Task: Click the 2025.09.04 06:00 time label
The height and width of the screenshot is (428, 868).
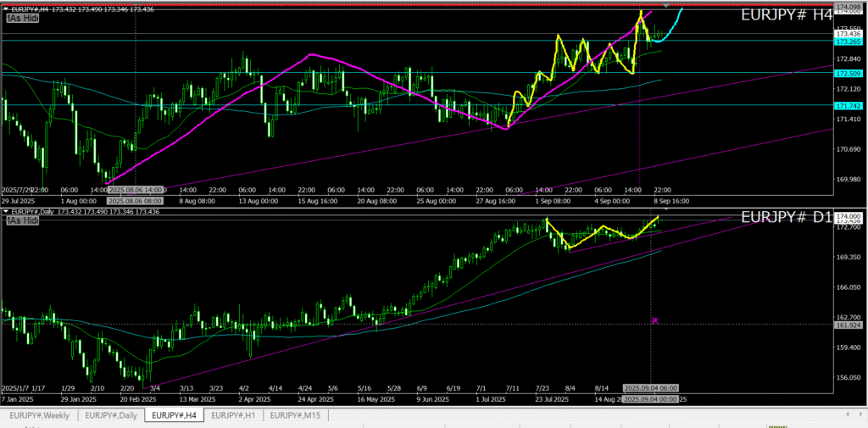Action: (x=651, y=387)
